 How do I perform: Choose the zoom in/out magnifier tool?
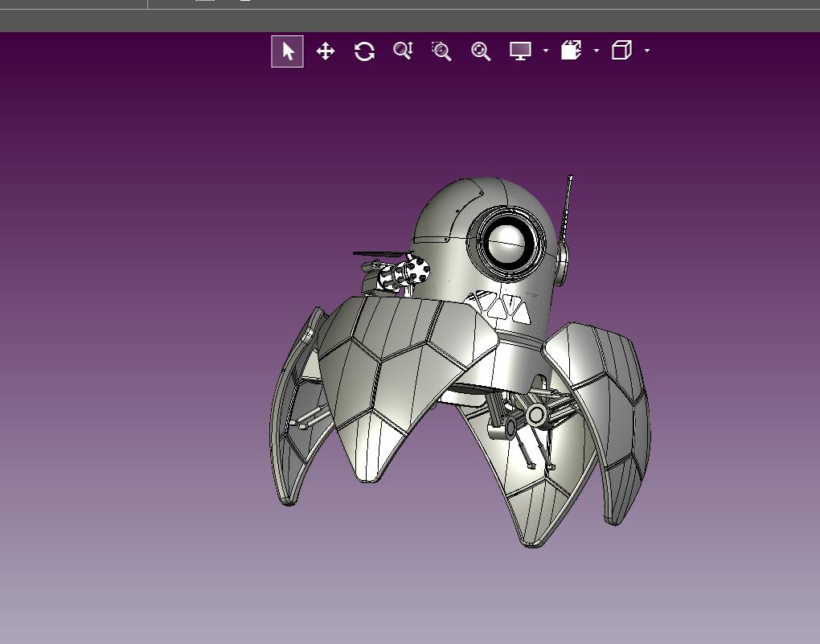(404, 51)
